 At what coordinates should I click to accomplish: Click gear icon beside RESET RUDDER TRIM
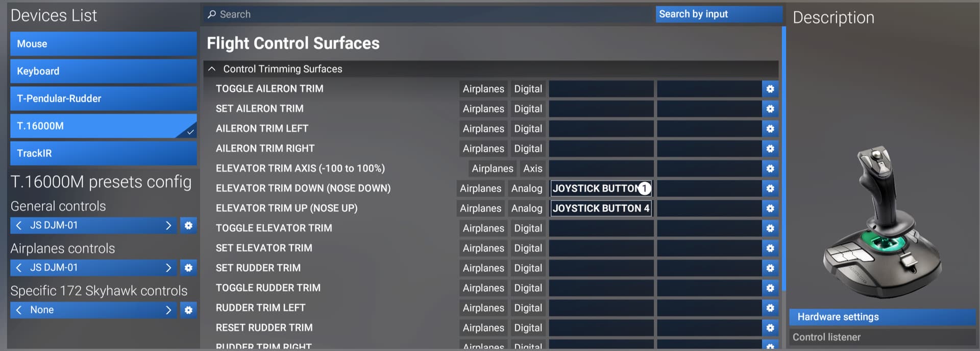click(x=770, y=328)
